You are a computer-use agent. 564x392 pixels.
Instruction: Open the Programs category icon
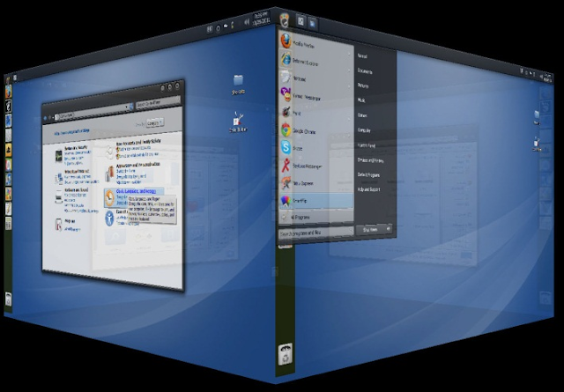click(x=59, y=225)
